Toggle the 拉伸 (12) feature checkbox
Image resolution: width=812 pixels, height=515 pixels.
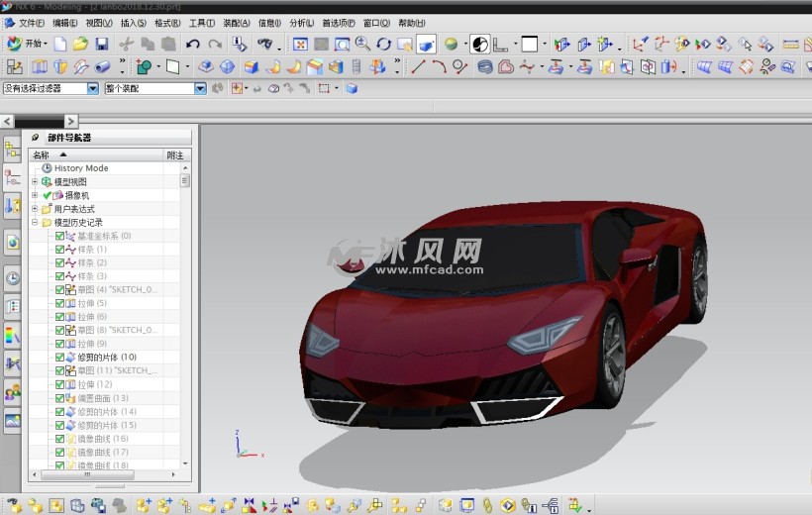point(59,384)
